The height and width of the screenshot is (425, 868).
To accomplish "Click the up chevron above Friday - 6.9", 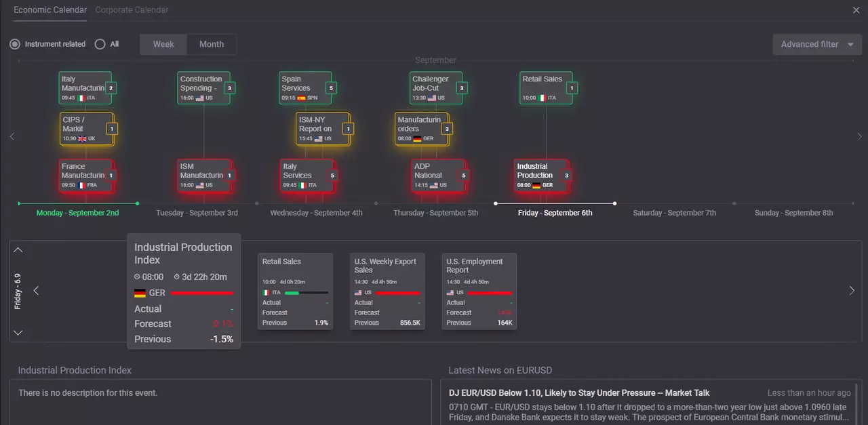I will [x=18, y=250].
